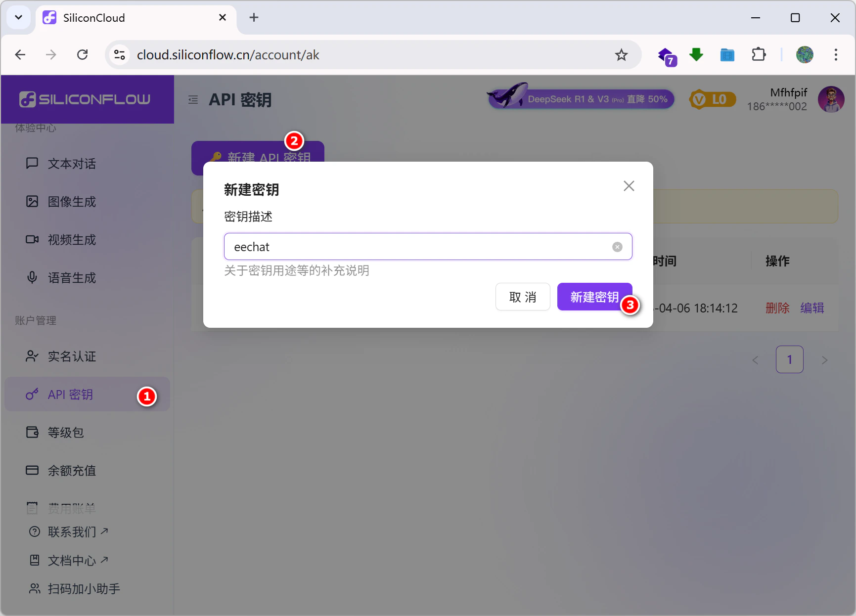Focus the 密钥描述 input field

428,247
